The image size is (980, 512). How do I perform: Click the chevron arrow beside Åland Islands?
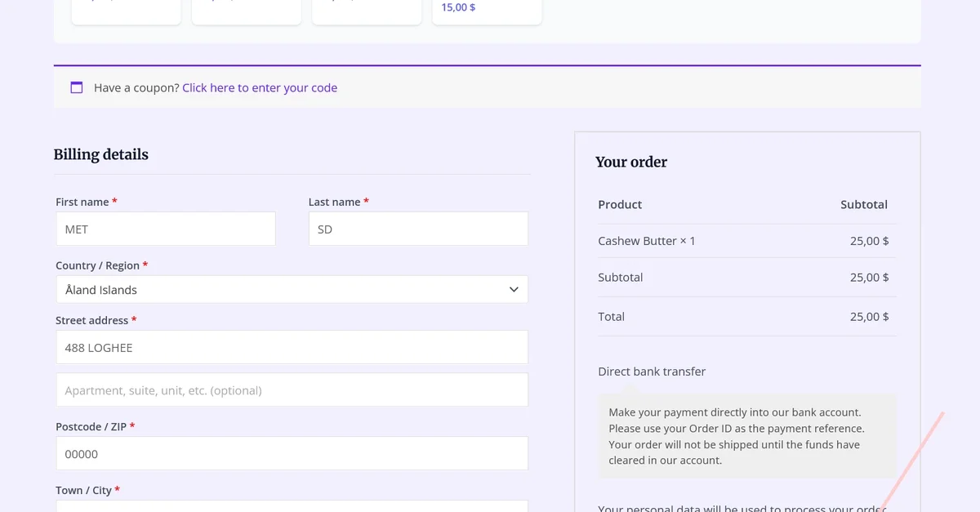pos(514,290)
